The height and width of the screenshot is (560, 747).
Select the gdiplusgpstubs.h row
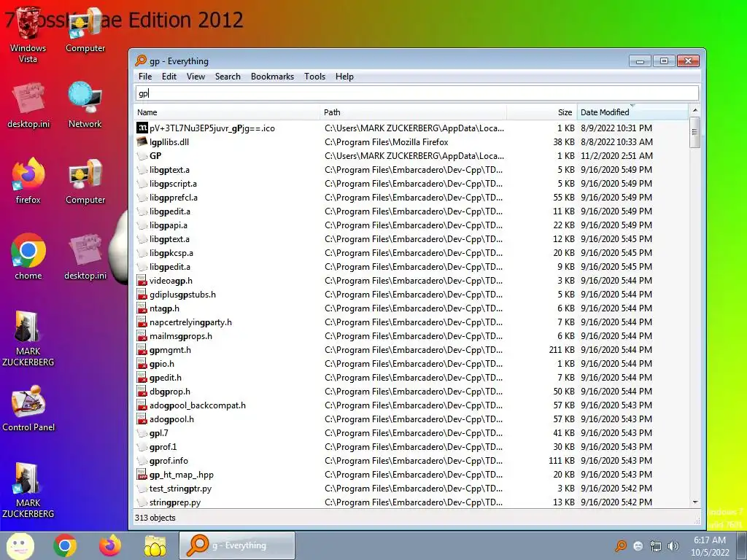(x=411, y=295)
